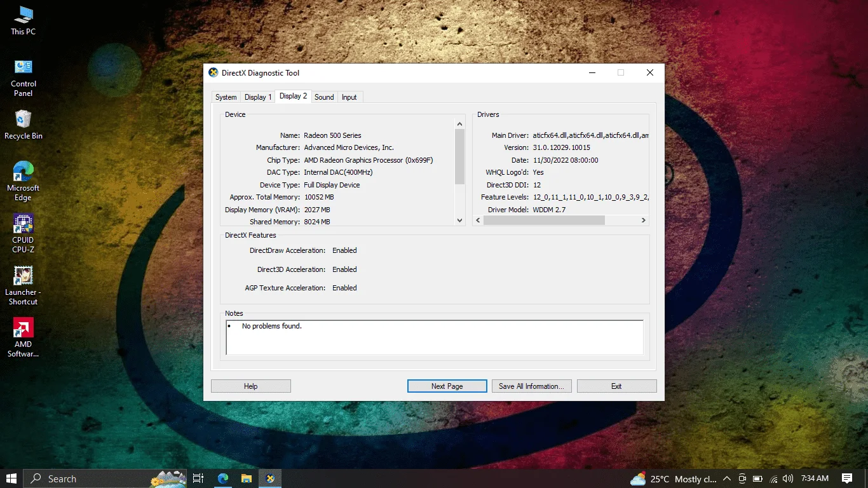Launch Microsoft Edge from the taskbar
The width and height of the screenshot is (868, 488).
coord(223,478)
